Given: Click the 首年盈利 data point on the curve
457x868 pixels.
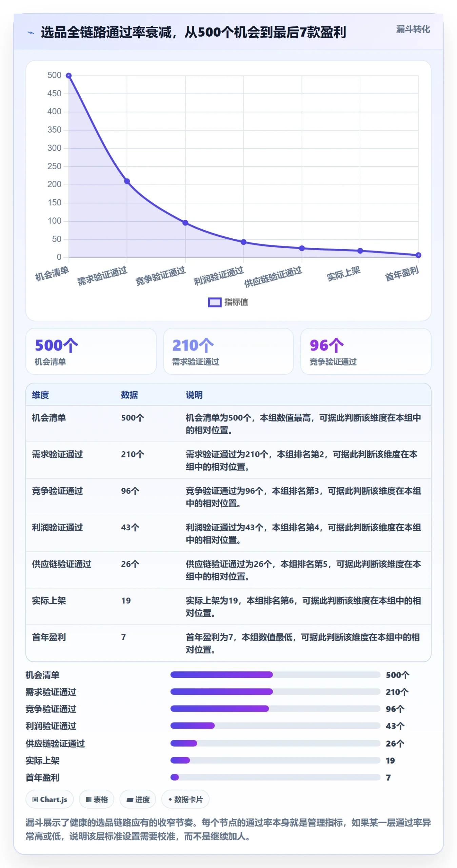Looking at the screenshot, I should point(418,255).
